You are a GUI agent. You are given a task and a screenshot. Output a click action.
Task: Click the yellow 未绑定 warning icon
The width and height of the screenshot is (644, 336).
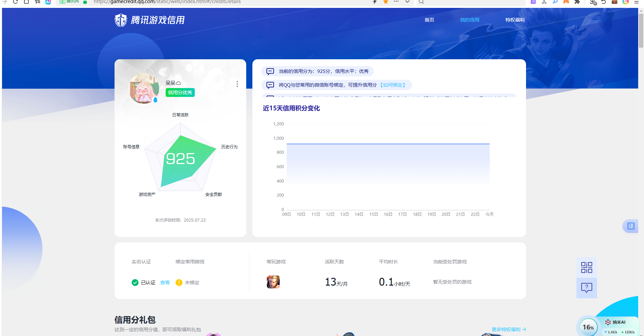pyautogui.click(x=179, y=283)
